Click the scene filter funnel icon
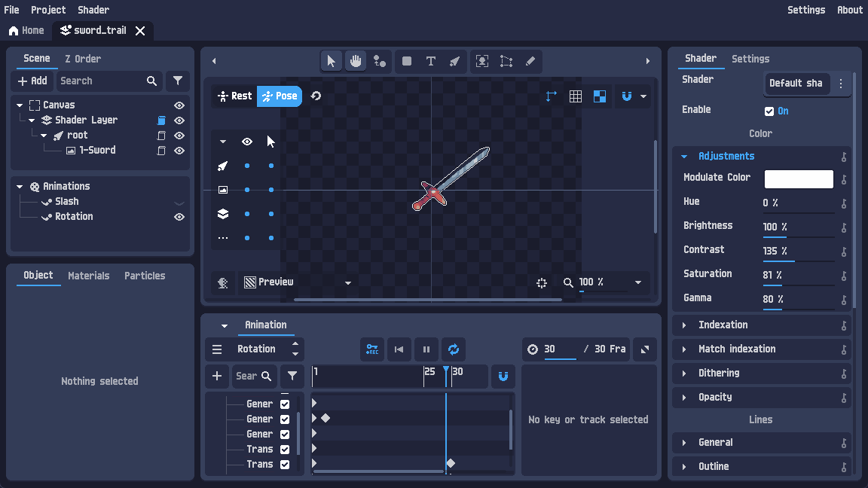Viewport: 868px width, 488px height. pos(177,81)
